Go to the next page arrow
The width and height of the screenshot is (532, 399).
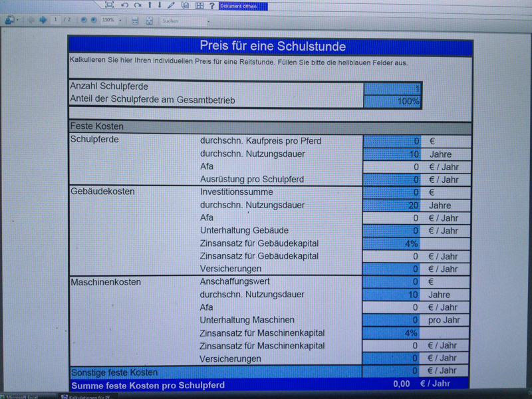[43, 21]
